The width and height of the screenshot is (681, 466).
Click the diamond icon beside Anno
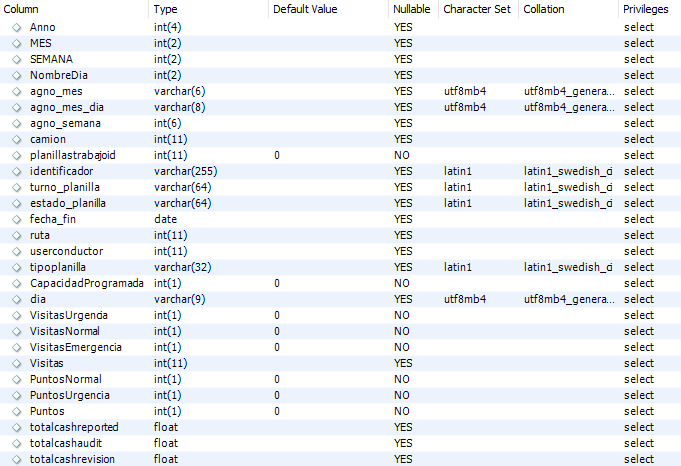click(x=17, y=27)
